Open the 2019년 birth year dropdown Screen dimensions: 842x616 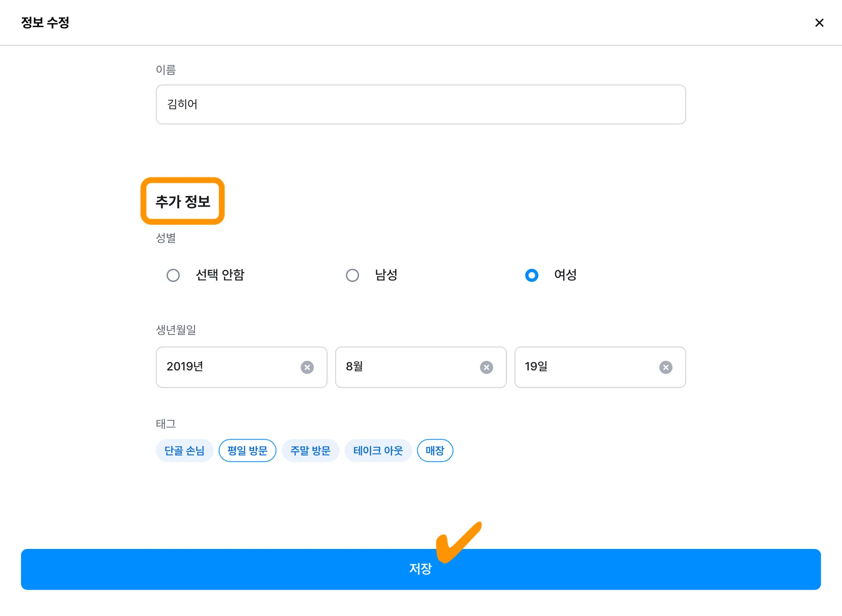pyautogui.click(x=226, y=367)
